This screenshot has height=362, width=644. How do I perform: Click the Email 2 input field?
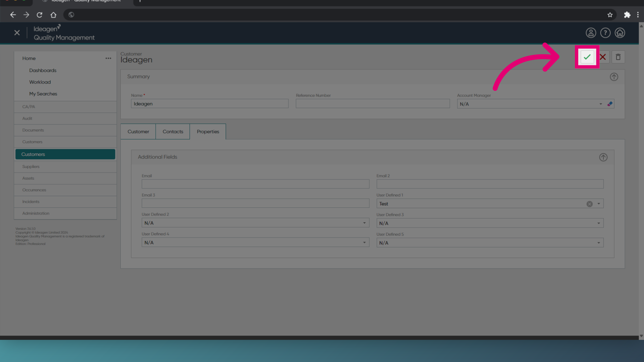[x=490, y=184]
